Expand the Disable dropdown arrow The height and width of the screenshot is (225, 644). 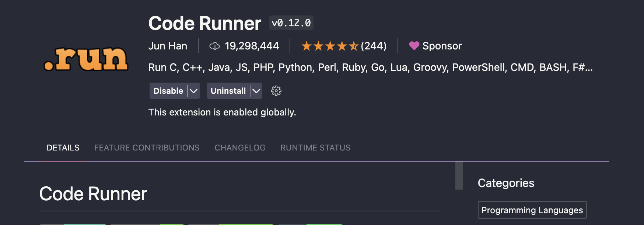194,91
